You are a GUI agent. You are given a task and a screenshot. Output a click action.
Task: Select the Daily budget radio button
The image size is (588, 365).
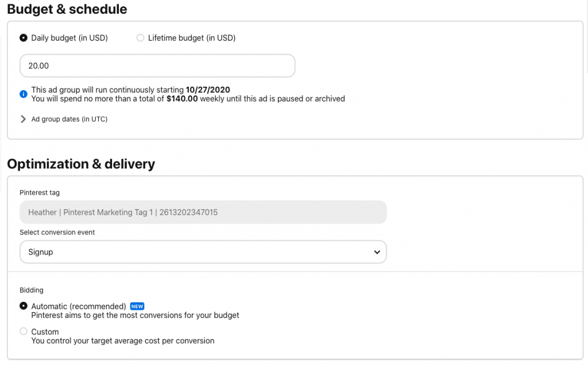(x=24, y=38)
